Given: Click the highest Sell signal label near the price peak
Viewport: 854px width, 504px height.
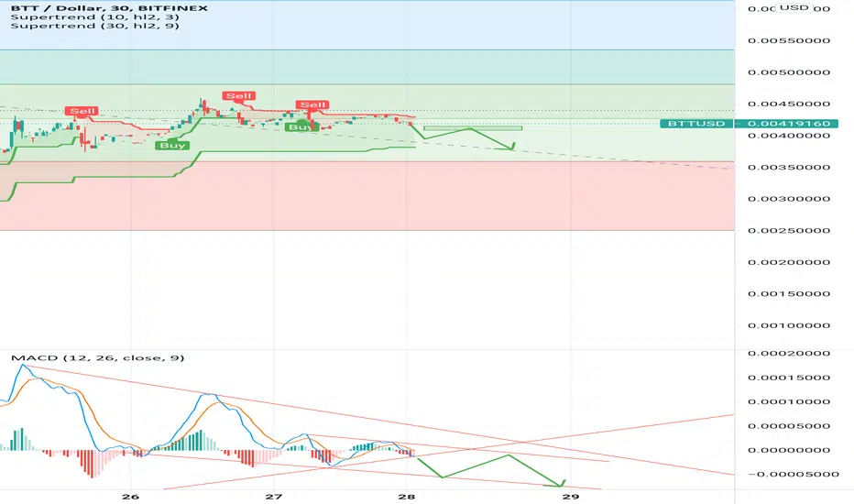Looking at the screenshot, I should point(238,96).
